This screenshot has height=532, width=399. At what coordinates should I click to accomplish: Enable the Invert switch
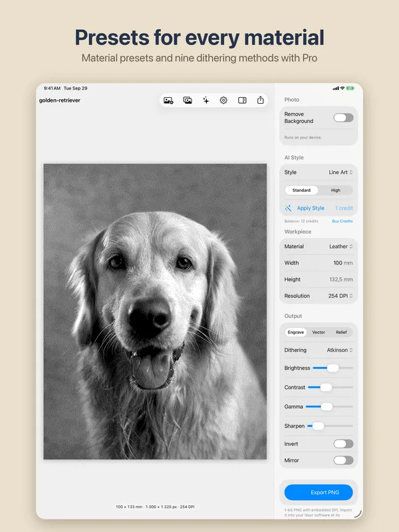click(343, 444)
